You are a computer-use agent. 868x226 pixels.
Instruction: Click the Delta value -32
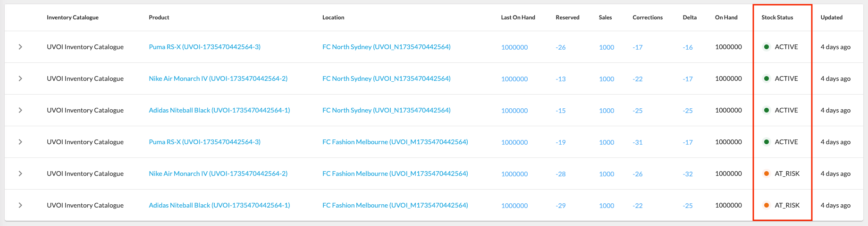coord(688,174)
